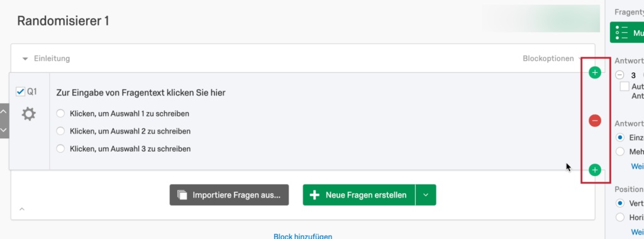Click the Importiere Fragen aus... button

coord(229,195)
